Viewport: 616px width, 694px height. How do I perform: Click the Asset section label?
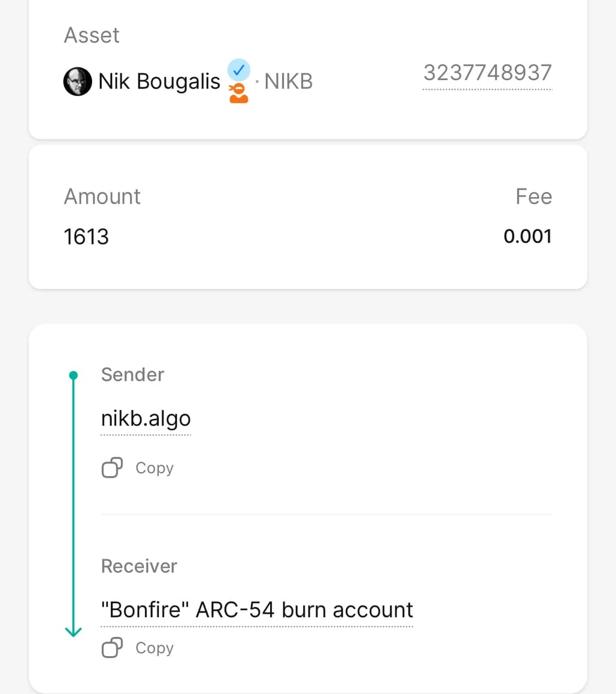tap(91, 36)
